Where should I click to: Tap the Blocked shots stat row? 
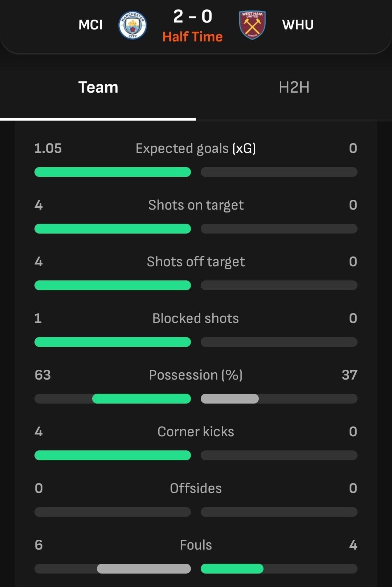[196, 319]
